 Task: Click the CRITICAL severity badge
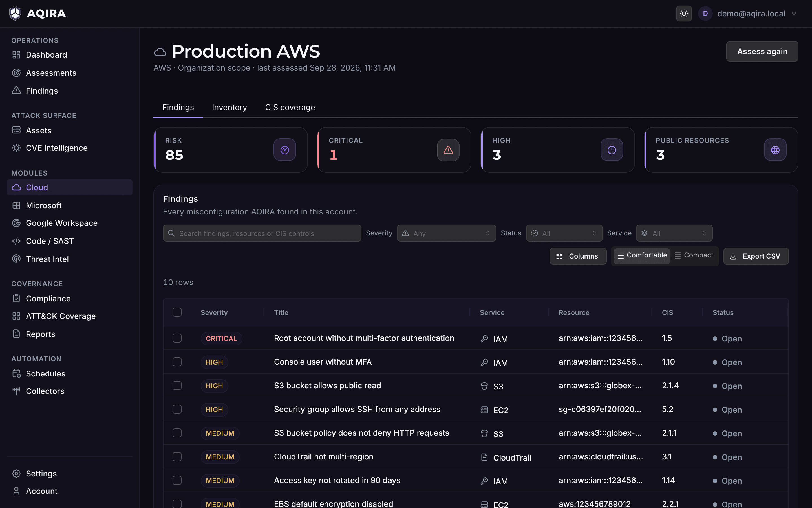(x=221, y=338)
